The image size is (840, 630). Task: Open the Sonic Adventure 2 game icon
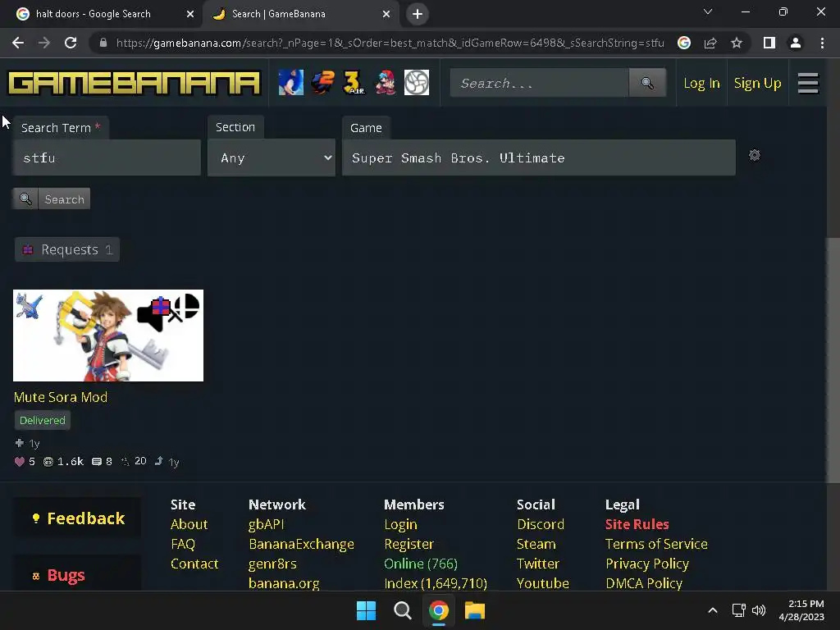coord(322,83)
